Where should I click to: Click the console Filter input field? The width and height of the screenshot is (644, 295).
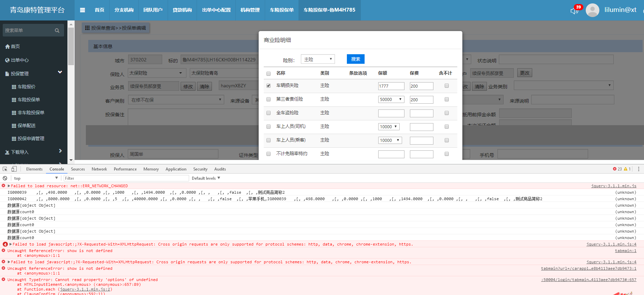(126, 178)
